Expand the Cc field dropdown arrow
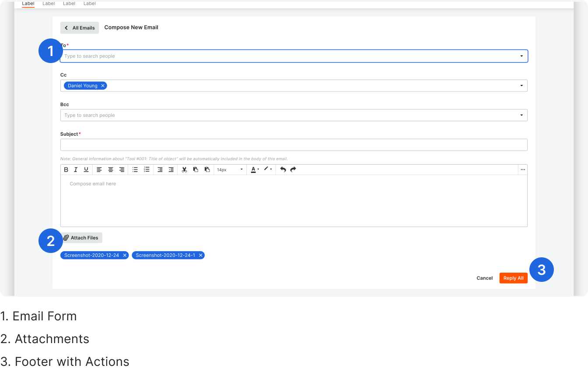The image size is (588, 372). tap(521, 86)
